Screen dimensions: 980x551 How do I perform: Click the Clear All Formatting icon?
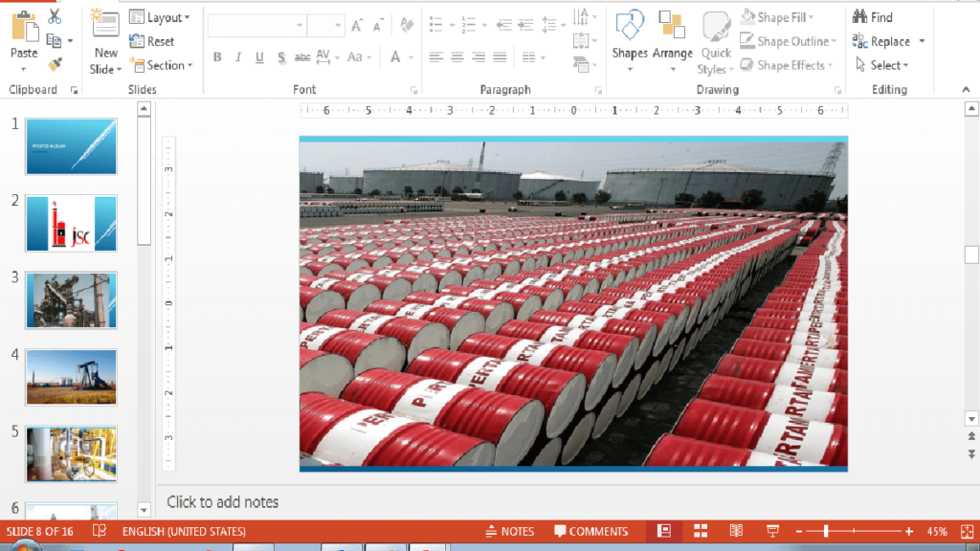click(x=407, y=26)
